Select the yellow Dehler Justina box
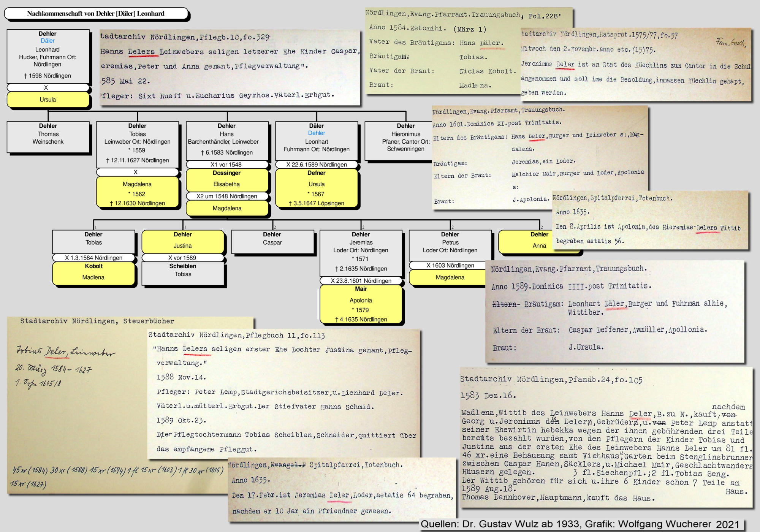This screenshot has width=760, height=532. point(183,241)
